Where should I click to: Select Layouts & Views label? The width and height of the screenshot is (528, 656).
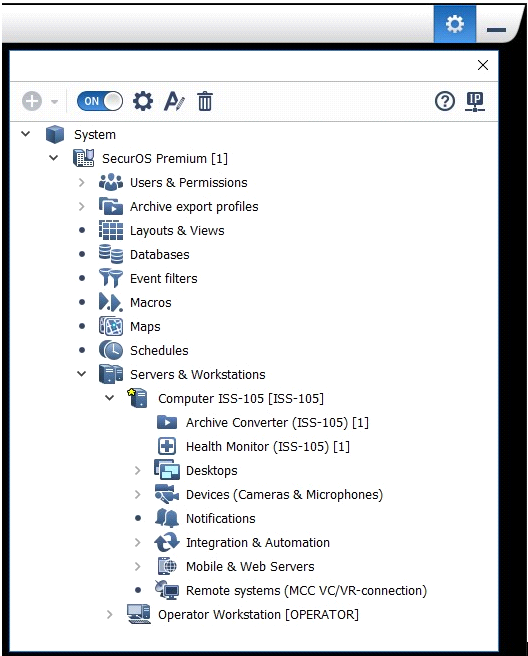tap(177, 231)
